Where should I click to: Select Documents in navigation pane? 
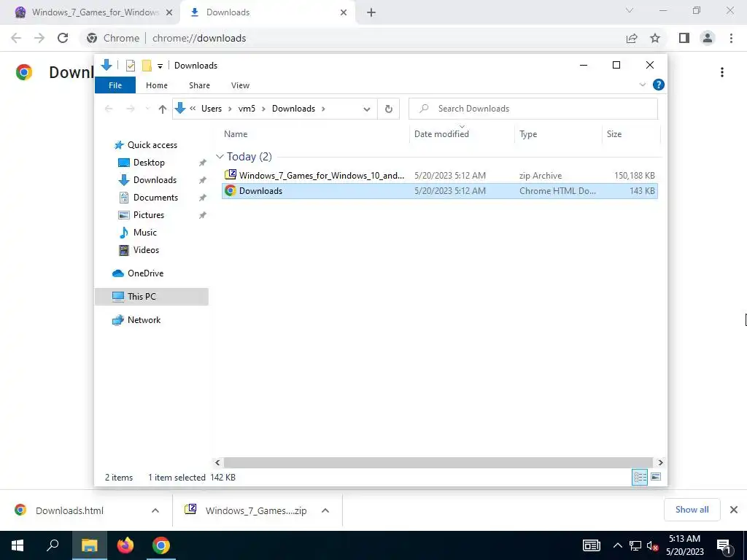pos(155,198)
